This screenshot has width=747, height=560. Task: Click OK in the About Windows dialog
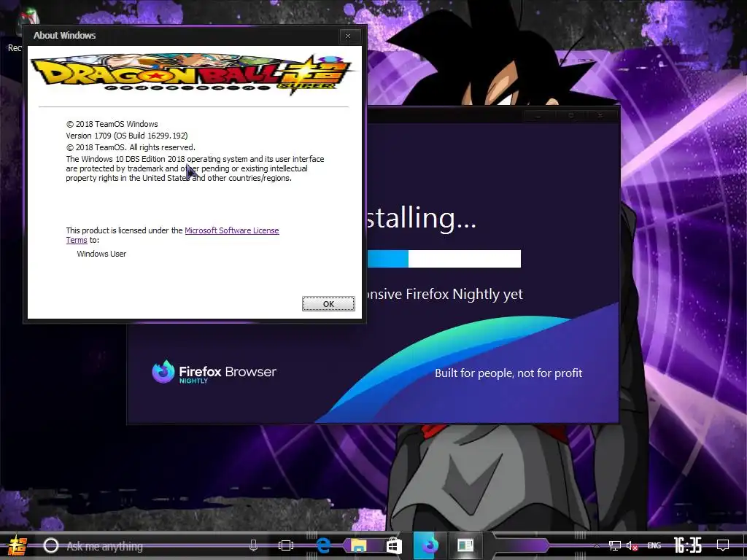pos(328,304)
